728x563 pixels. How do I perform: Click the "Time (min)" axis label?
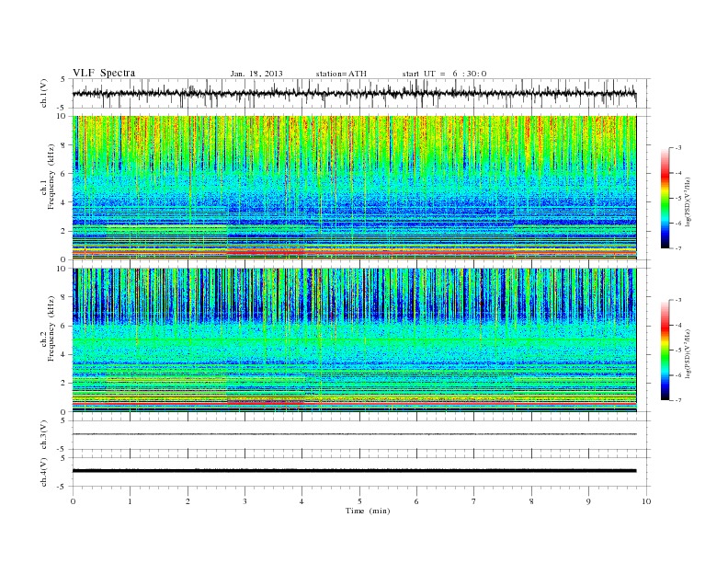pos(368,511)
